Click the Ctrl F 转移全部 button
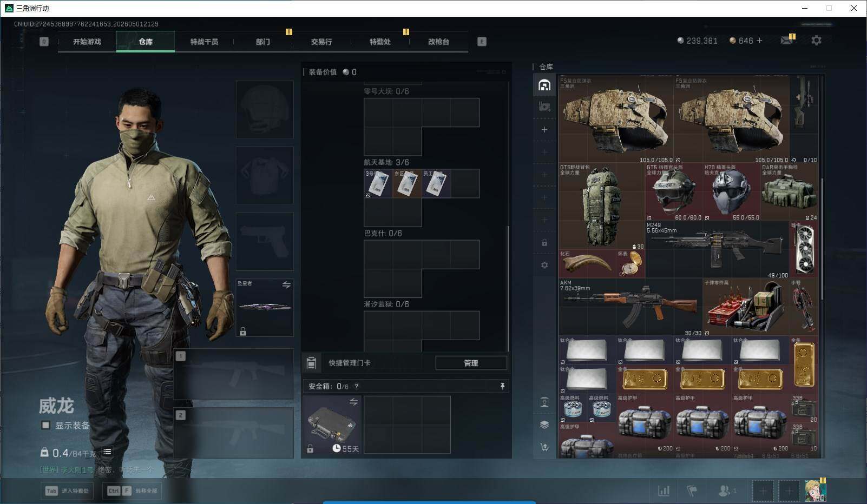This screenshot has height=504, width=867. pyautogui.click(x=132, y=490)
